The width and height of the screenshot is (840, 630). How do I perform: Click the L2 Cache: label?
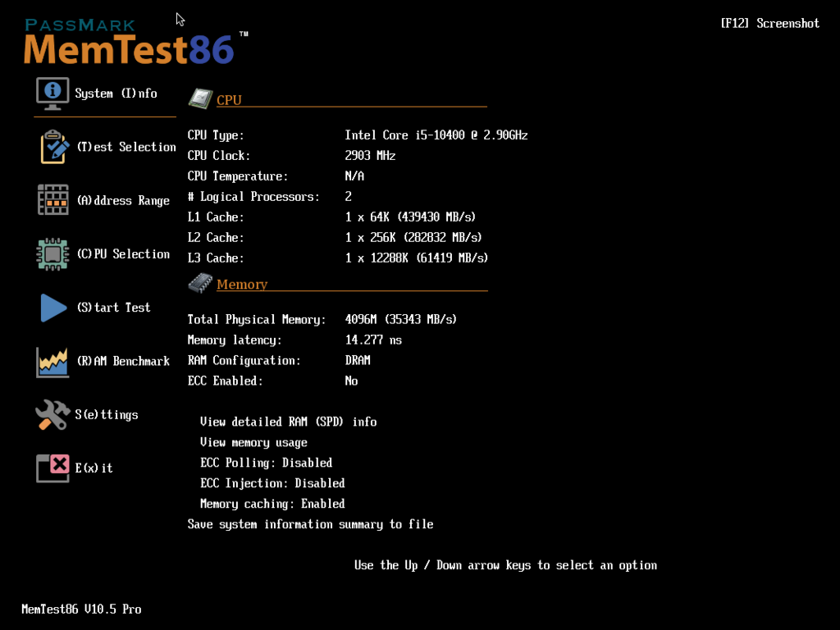[216, 237]
